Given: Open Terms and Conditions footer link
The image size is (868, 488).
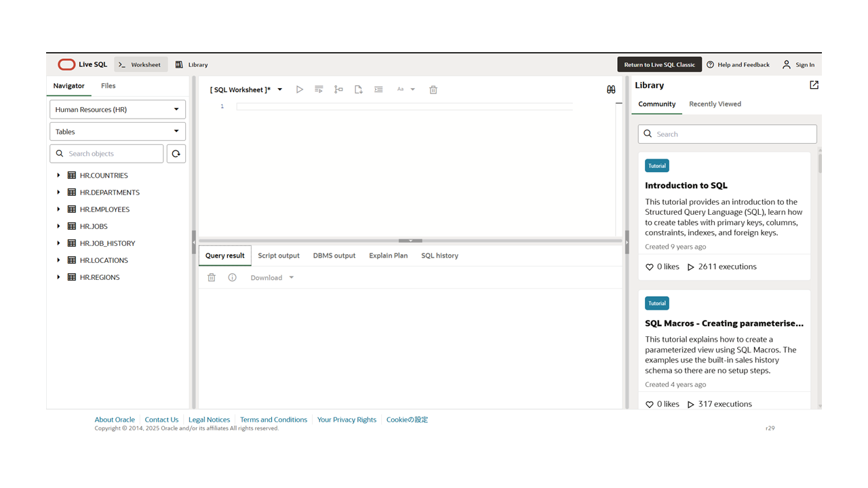Looking at the screenshot, I should pyautogui.click(x=274, y=420).
